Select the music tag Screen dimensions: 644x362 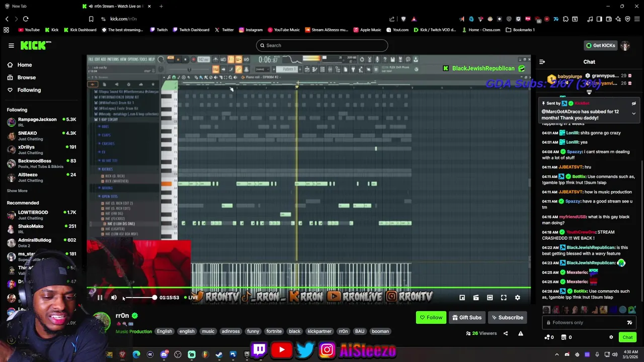tap(208, 331)
